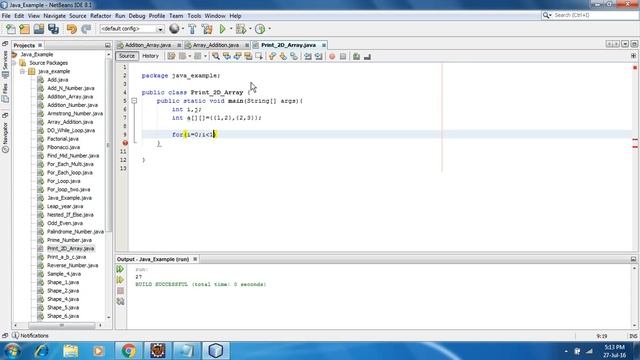The height and width of the screenshot is (360, 640).
Task: Click the Undo toolbar icon
Action: 72,29
